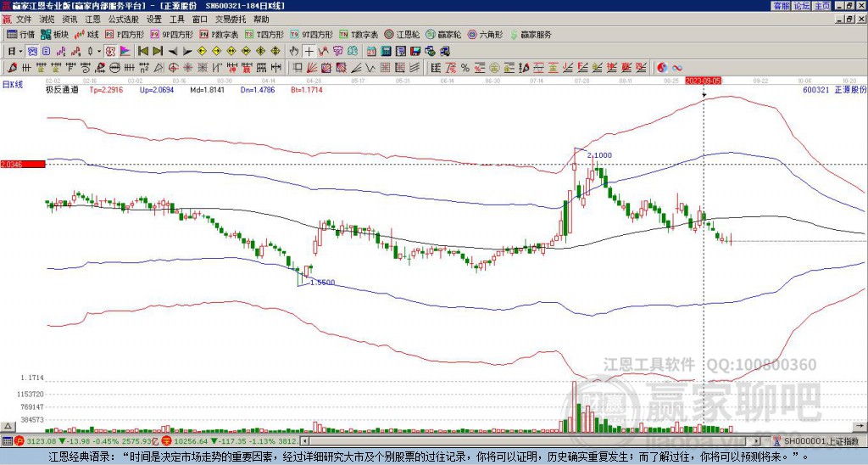Click the 2.1000 high price label
Viewport: 868px width, 465px height.
pyautogui.click(x=599, y=155)
